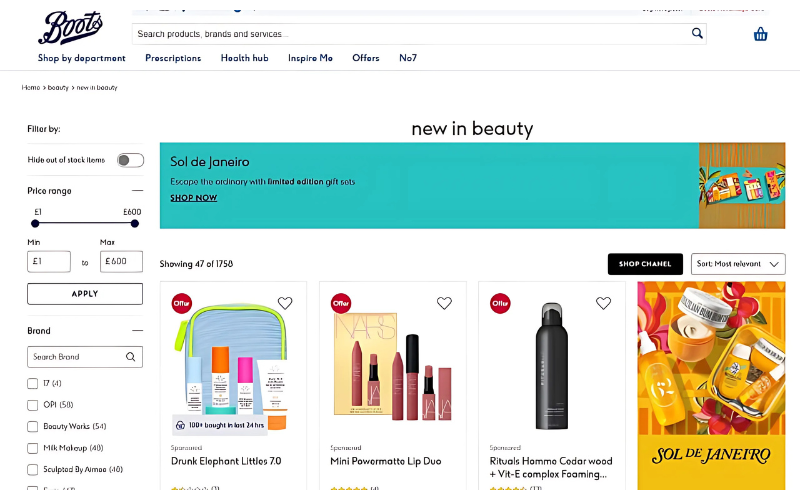The image size is (800, 500).
Task: Open Prescriptions menu item
Action: tap(173, 58)
